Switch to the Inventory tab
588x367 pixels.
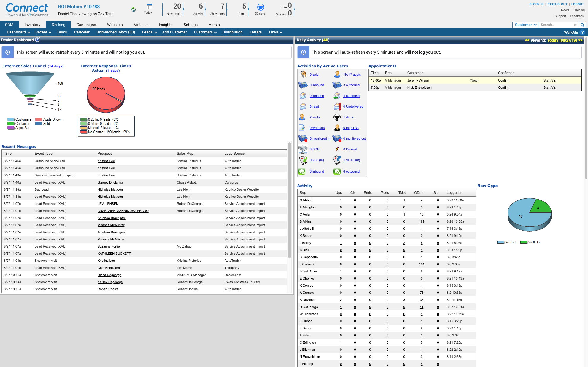click(32, 25)
